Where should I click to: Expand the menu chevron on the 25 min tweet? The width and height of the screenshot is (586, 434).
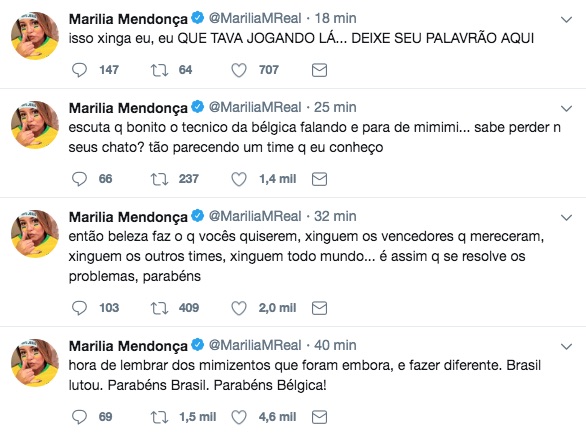tap(567, 108)
